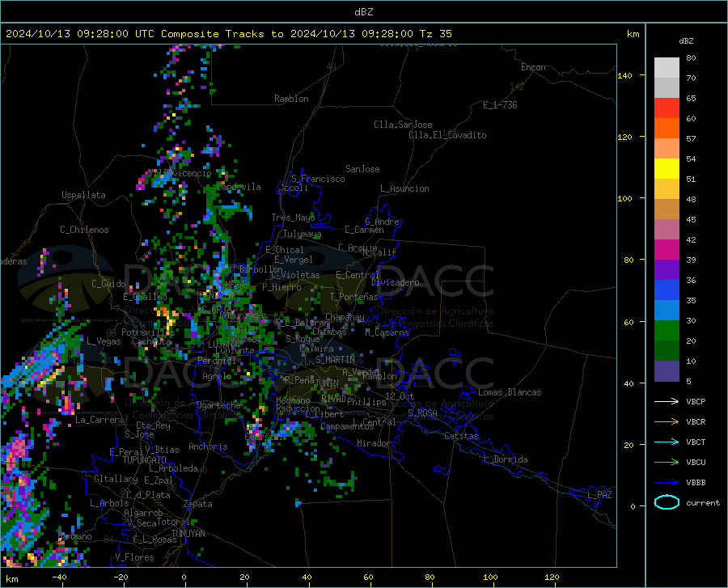Click the green VBCU arrow in legend
The width and height of the screenshot is (728, 588).
click(x=667, y=463)
